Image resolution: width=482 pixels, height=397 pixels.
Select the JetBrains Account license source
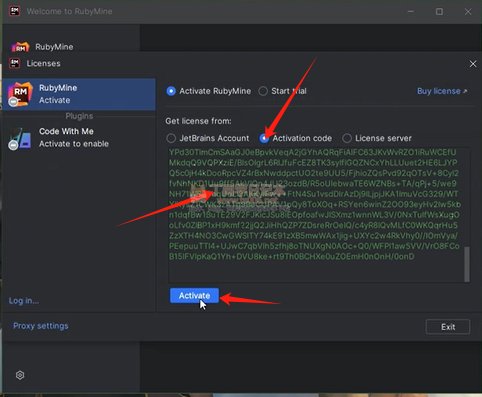171,138
